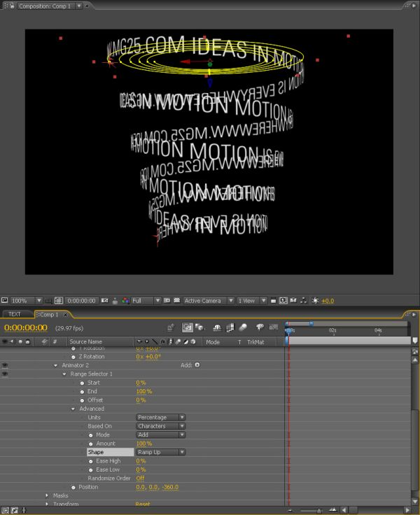Open the Composition: Comp 1 panel dropdown
The height and width of the screenshot is (515, 420).
pyautogui.click(x=79, y=6)
